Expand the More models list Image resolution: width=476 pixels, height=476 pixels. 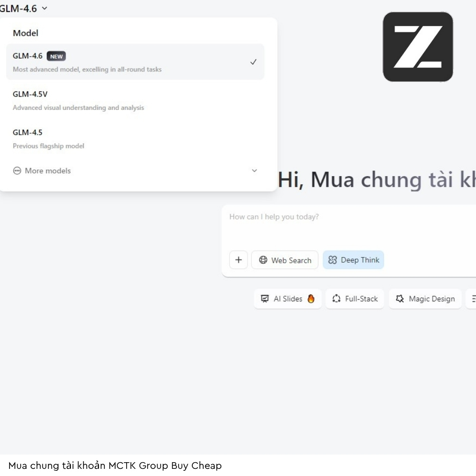pyautogui.click(x=48, y=170)
